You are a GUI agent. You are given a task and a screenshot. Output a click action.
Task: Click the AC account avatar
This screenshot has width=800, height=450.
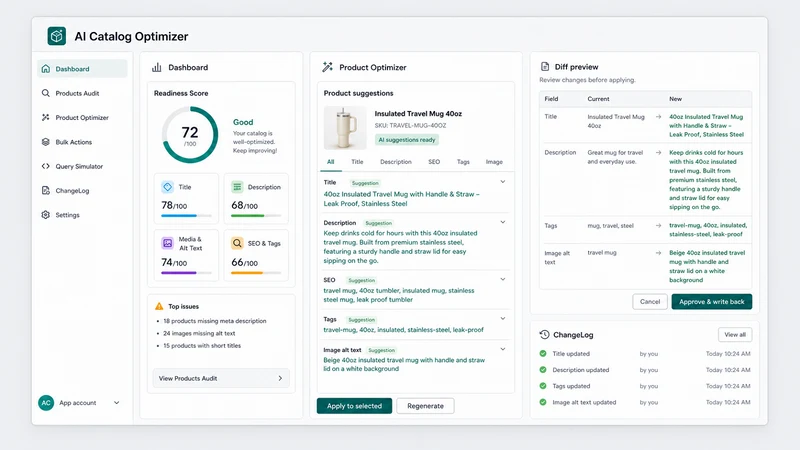(46, 403)
